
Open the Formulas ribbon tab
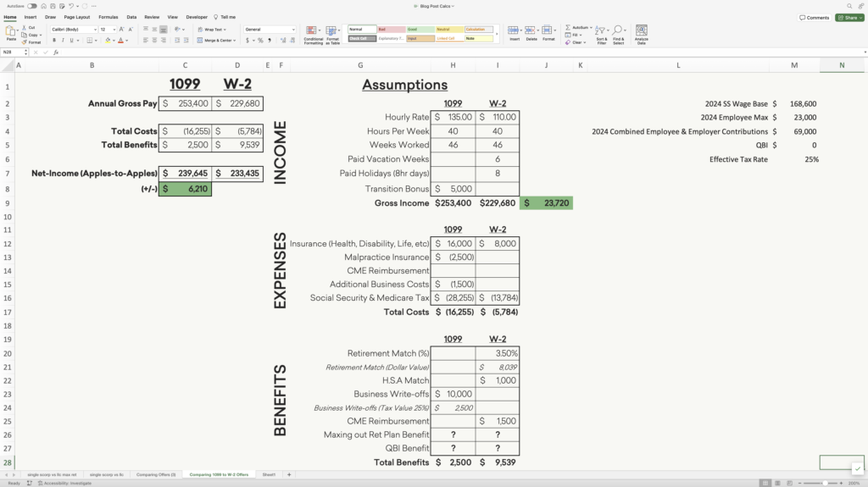(x=108, y=17)
